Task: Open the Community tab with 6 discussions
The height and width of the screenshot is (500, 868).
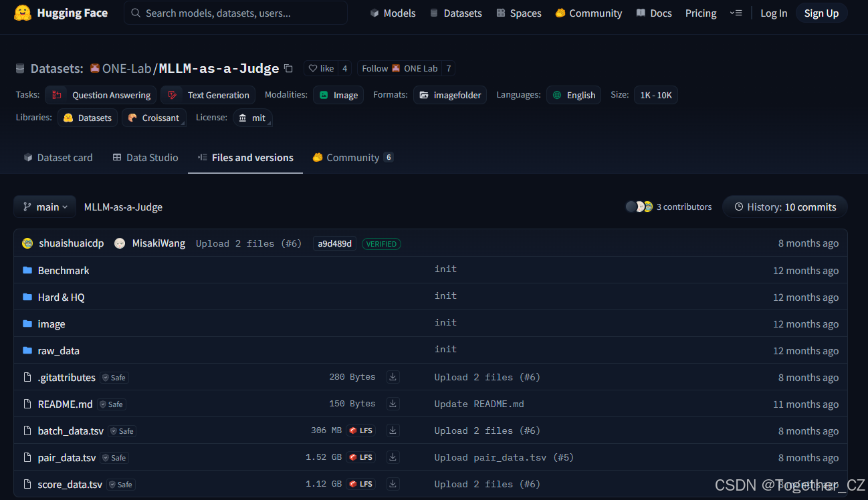Action: coord(352,157)
